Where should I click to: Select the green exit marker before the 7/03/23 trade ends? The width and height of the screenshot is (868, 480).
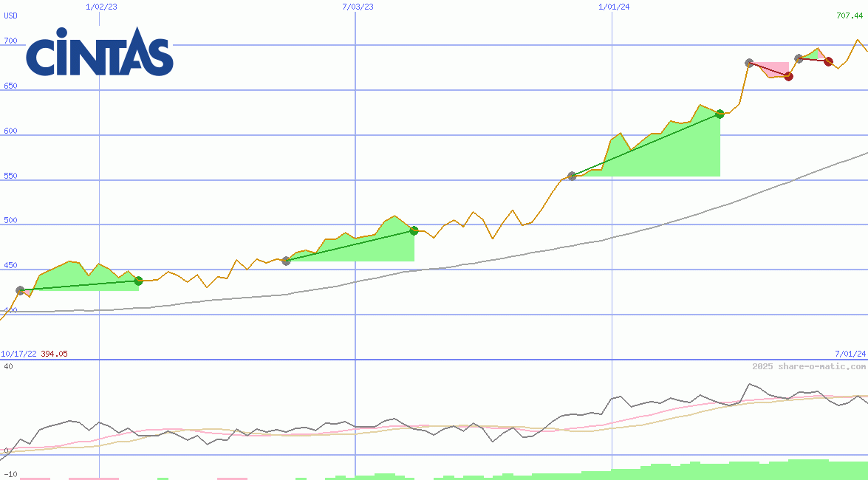414,230
